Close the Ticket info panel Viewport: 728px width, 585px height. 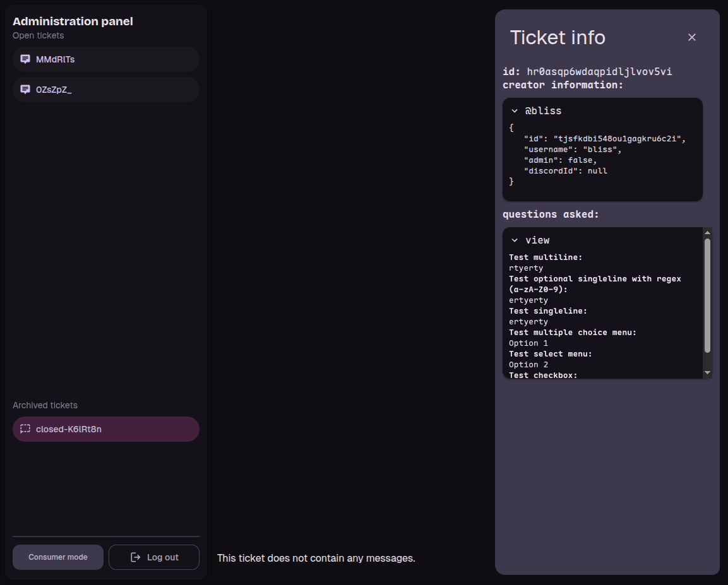pos(692,37)
